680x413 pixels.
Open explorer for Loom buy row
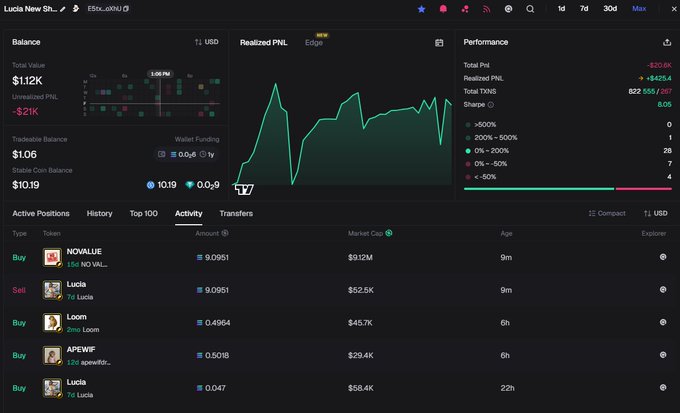(663, 322)
